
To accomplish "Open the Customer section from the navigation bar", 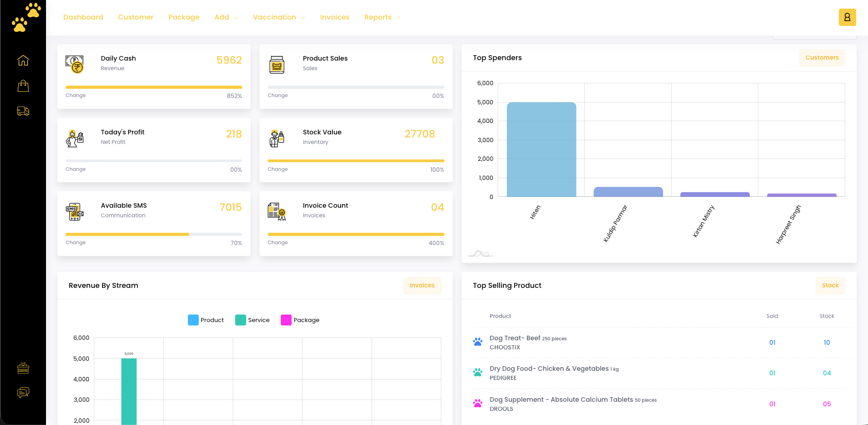I will point(136,17).
